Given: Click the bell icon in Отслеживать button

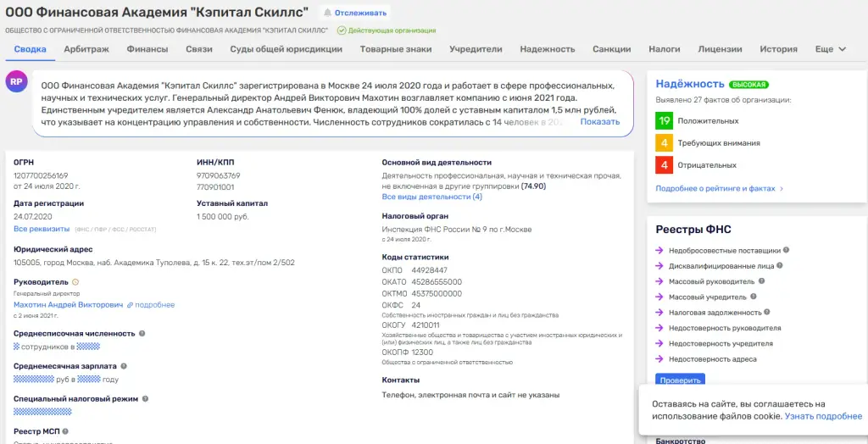Looking at the screenshot, I should click(x=328, y=13).
